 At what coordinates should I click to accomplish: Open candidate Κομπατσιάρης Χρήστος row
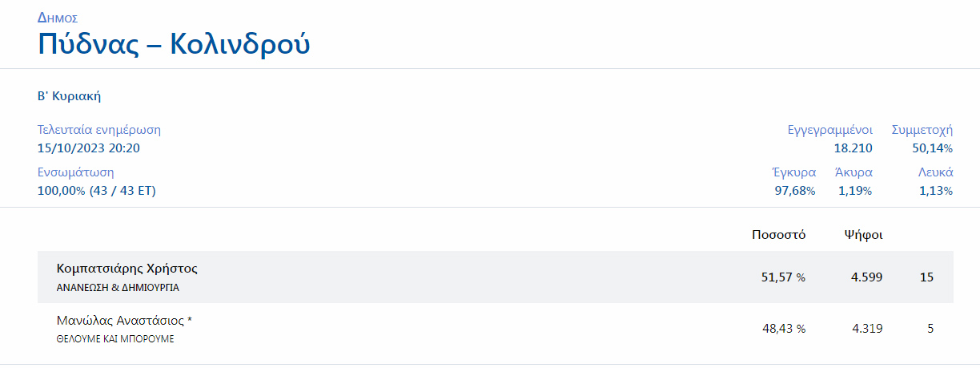[127, 269]
